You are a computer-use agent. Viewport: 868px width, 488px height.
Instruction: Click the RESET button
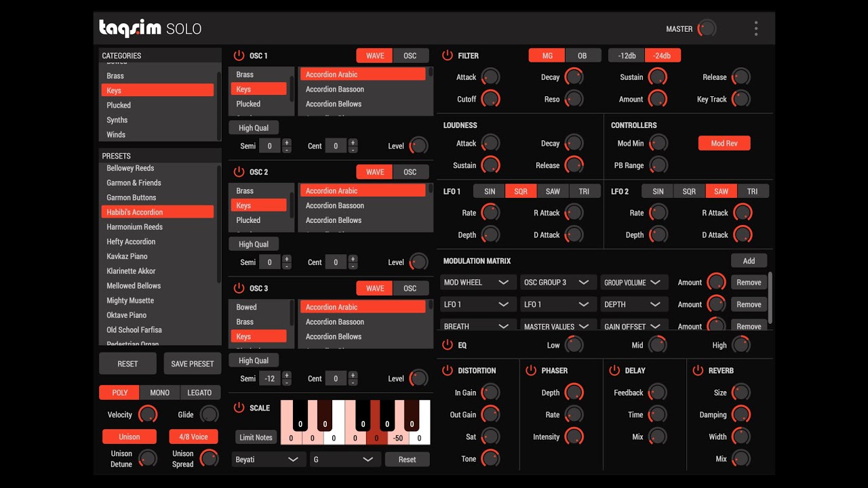(127, 364)
